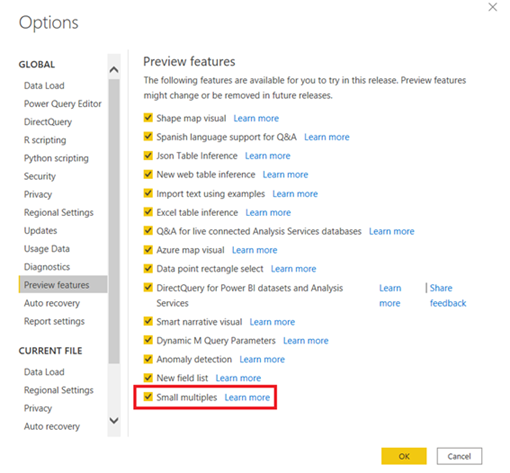Toggle Small multiples checkbox

tap(148, 397)
